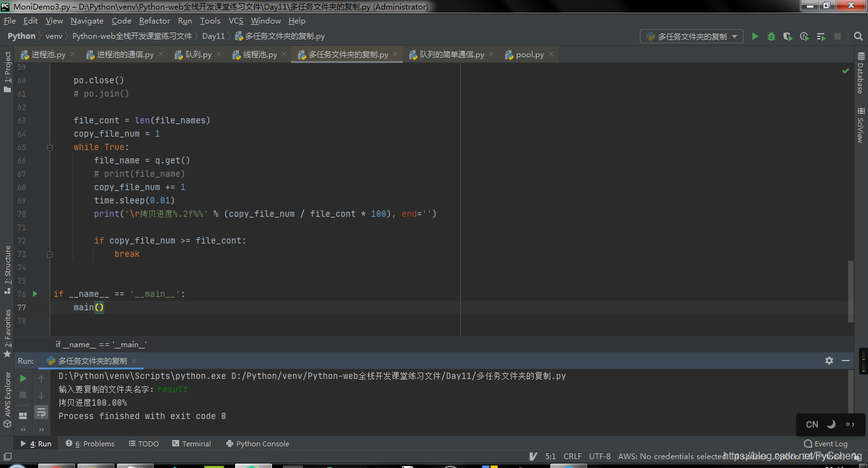Rerun the program in the Run panel
The image size is (868, 468).
pyautogui.click(x=24, y=378)
